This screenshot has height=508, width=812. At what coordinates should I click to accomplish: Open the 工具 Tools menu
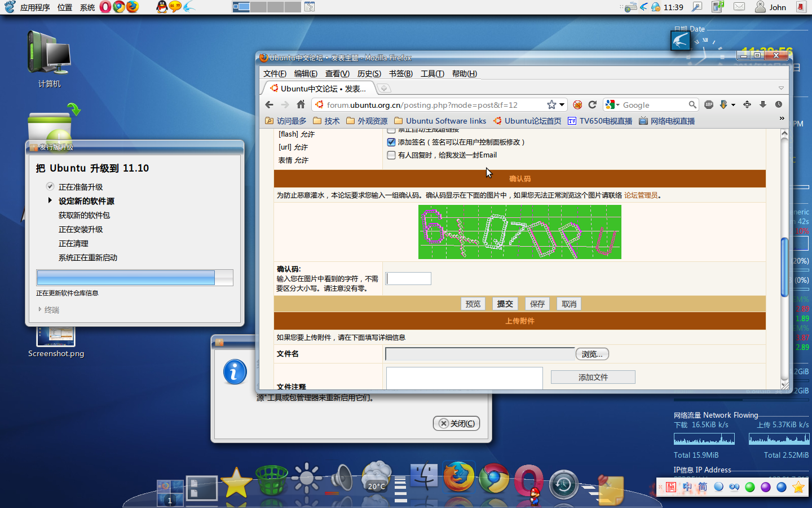pos(433,73)
